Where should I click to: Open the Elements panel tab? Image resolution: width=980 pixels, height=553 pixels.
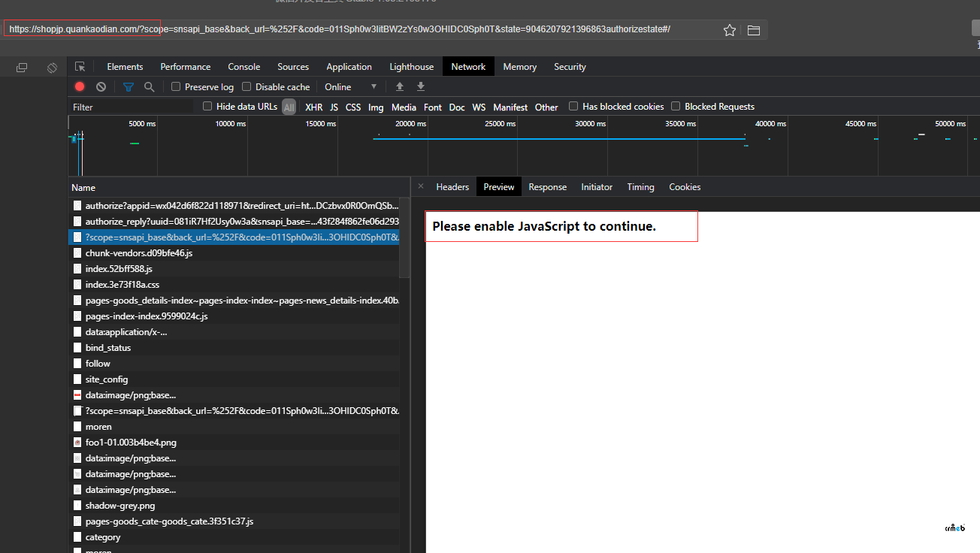(125, 67)
